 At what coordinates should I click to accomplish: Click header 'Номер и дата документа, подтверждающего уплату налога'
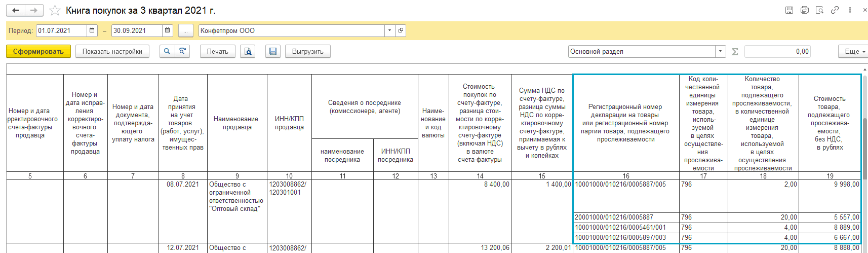pyautogui.click(x=133, y=123)
